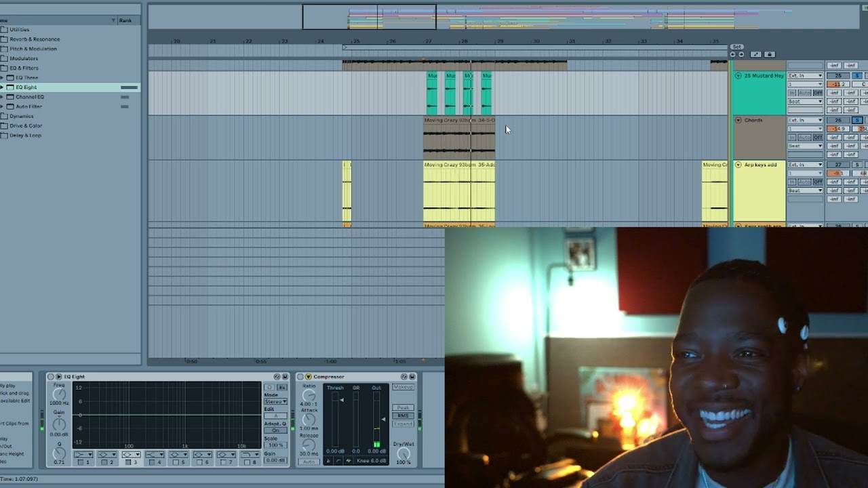This screenshot has height=488, width=868.
Task: Click the hot-swap preset icon on EQ Eight
Action: point(277,378)
